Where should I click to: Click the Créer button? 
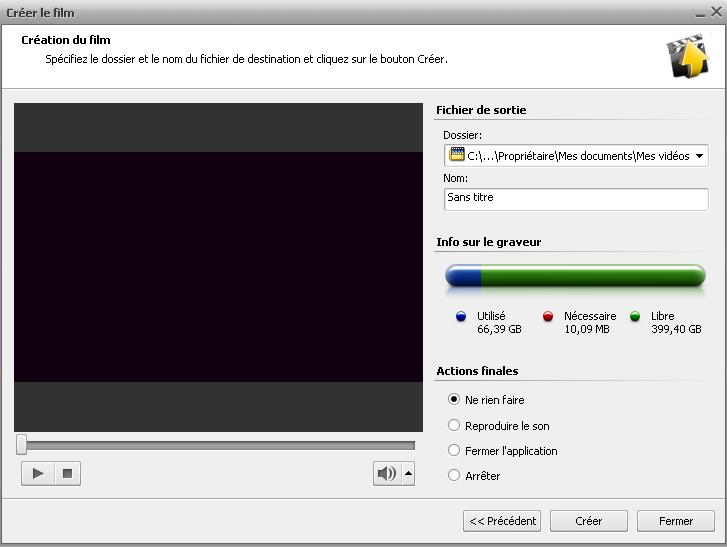click(589, 521)
